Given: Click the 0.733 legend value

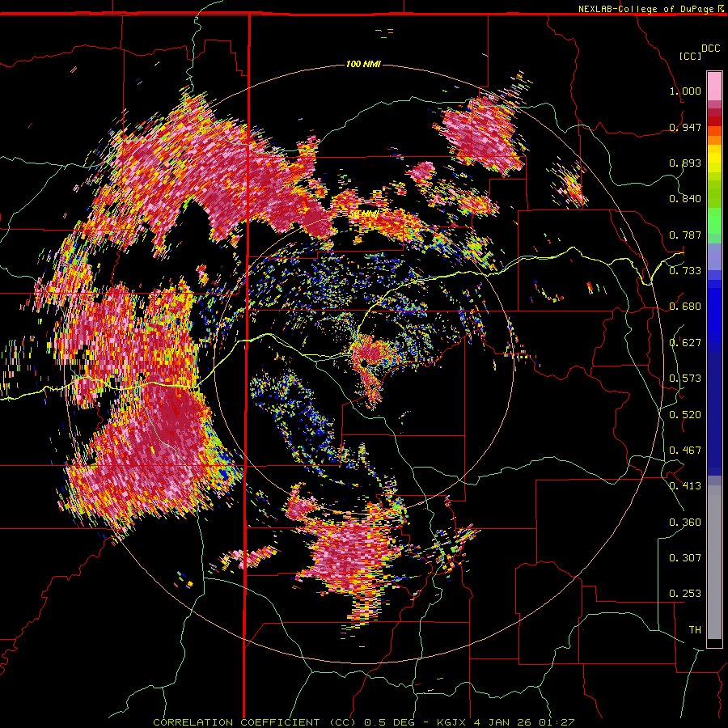Looking at the screenshot, I should pyautogui.click(x=685, y=271).
